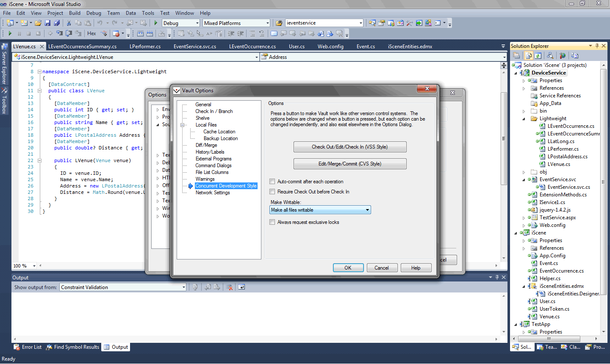Click Solution Explorer Properties icon

coord(516,55)
